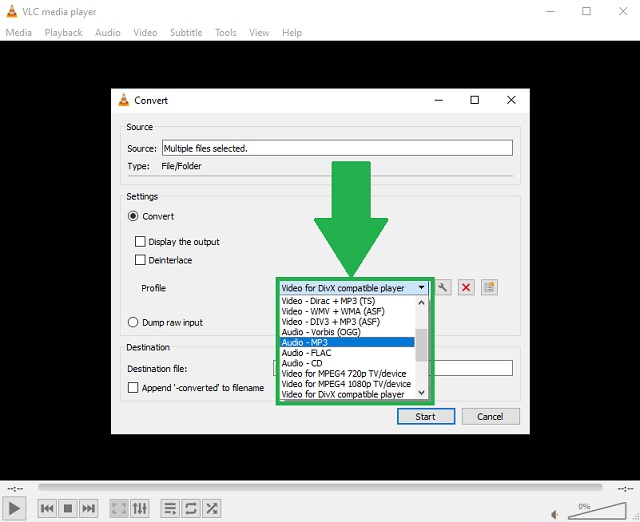640x522 pixels.
Task: Open the Subtitle menu
Action: tap(186, 33)
